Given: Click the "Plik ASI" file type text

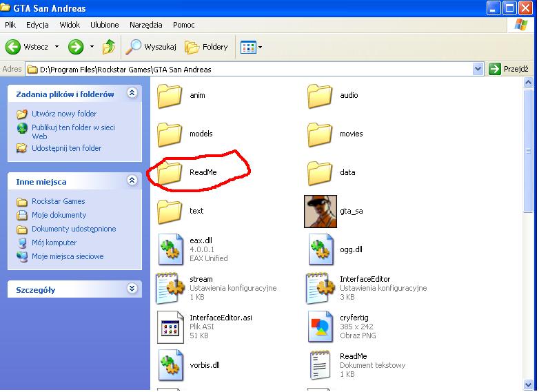Looking at the screenshot, I should coord(201,327).
